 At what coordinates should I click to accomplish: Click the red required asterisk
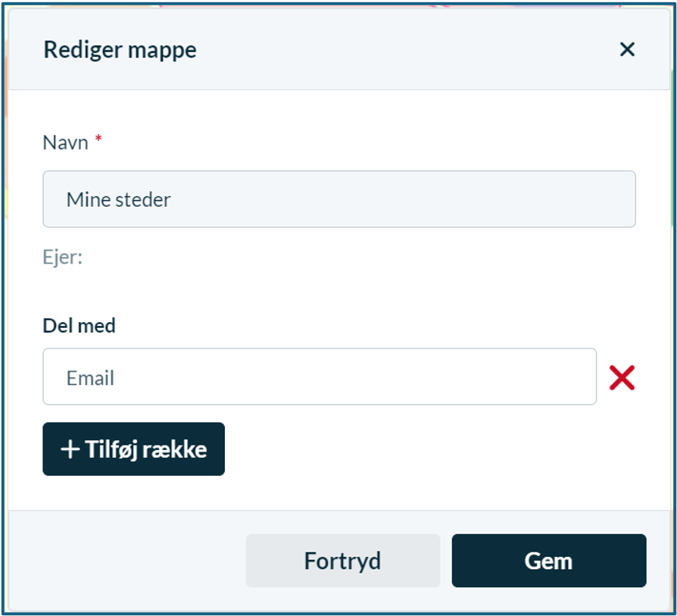(x=98, y=138)
